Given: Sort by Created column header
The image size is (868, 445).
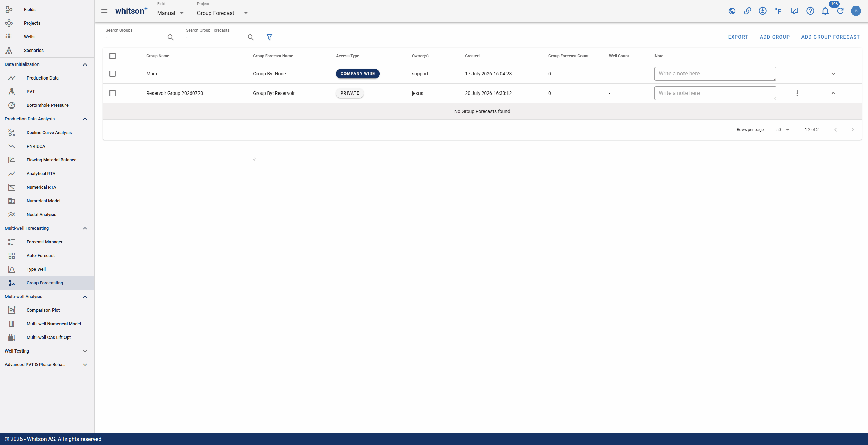Looking at the screenshot, I should tap(472, 56).
